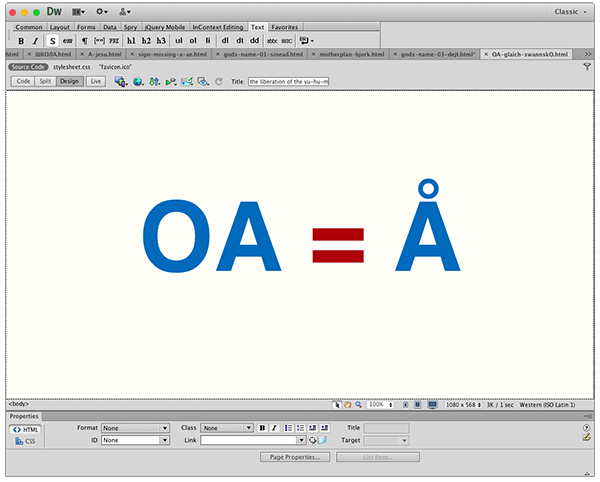Image resolution: width=600 pixels, height=482 pixels.
Task: Toggle Bold in Properties panel
Action: 262,428
